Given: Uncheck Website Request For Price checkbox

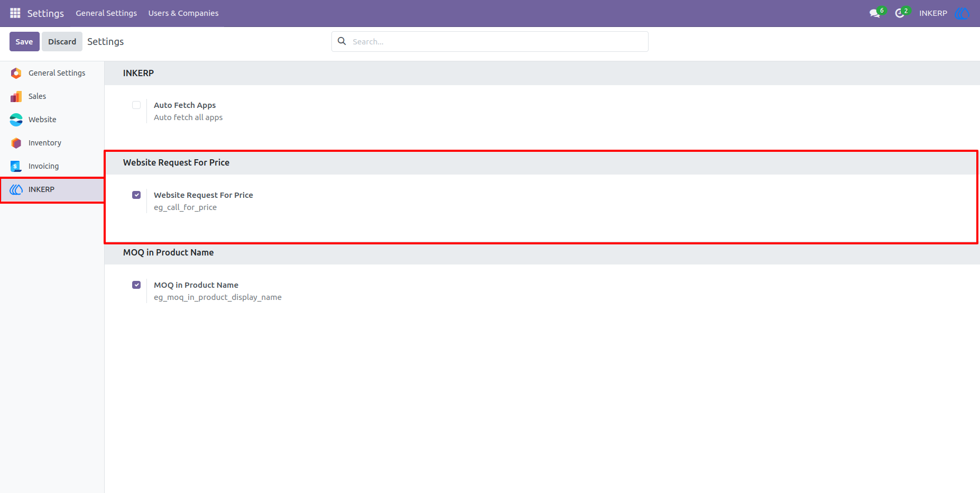Looking at the screenshot, I should point(136,195).
